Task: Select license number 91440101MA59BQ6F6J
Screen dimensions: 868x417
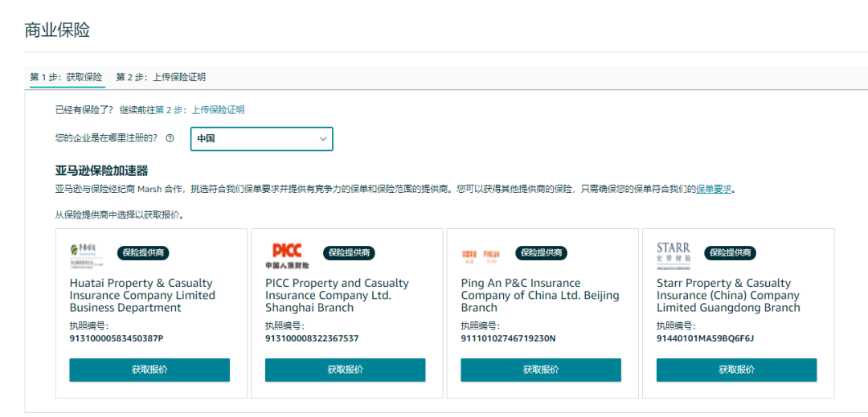Action: pos(706,338)
